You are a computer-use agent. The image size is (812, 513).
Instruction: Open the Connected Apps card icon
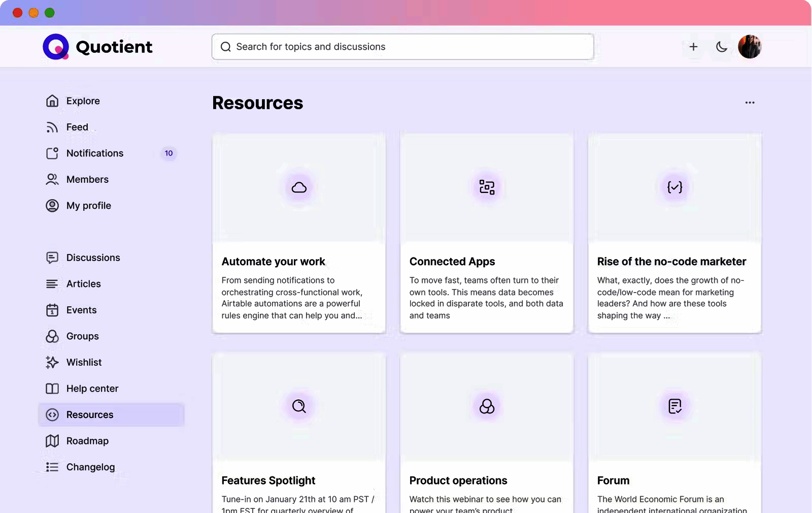tap(487, 187)
